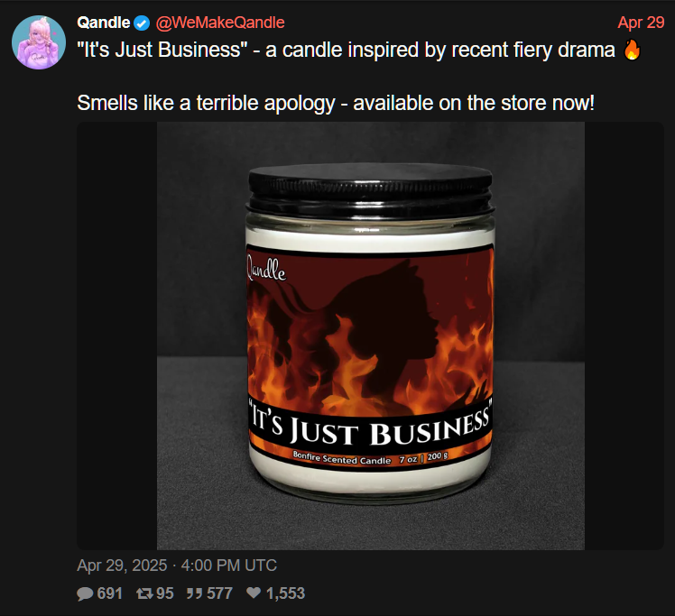Open the Apr 29 date link
This screenshot has height=616, width=675.
click(x=641, y=23)
